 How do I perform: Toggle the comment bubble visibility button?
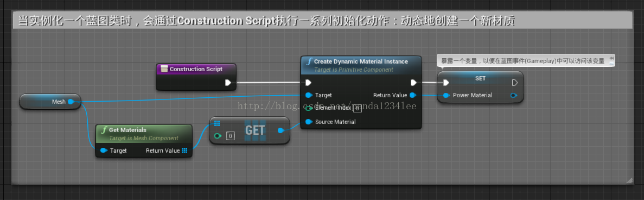click(x=612, y=64)
